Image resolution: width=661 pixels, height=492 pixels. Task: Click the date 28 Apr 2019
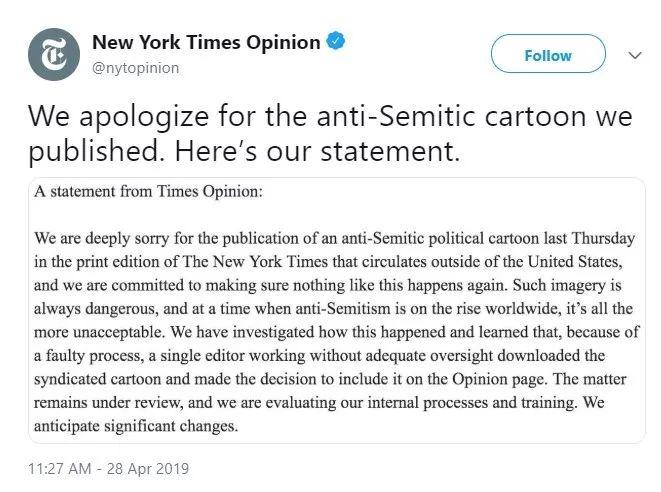(x=148, y=468)
